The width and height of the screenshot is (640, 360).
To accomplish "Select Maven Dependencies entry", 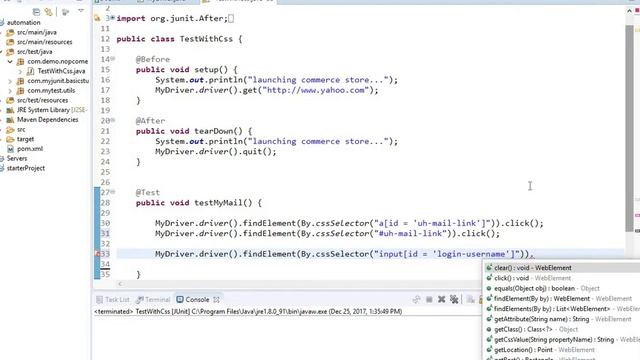I will point(47,120).
